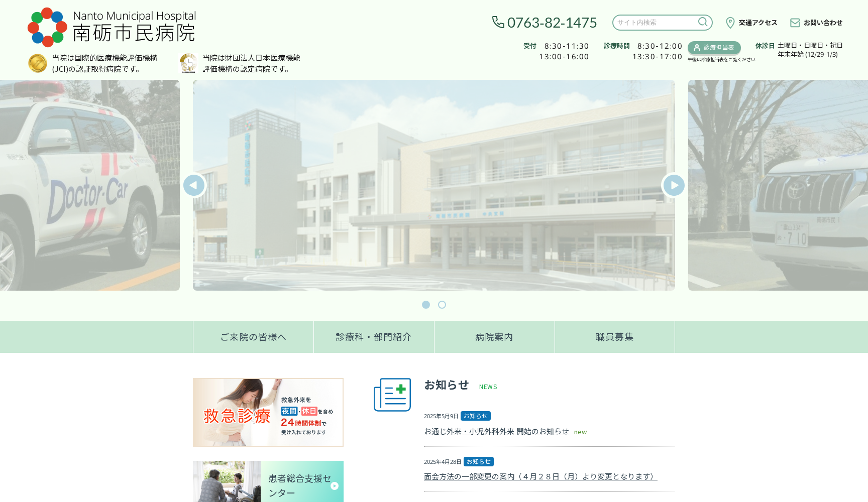Click the 日本医療機能評価機構 certification logo

pos(187,63)
